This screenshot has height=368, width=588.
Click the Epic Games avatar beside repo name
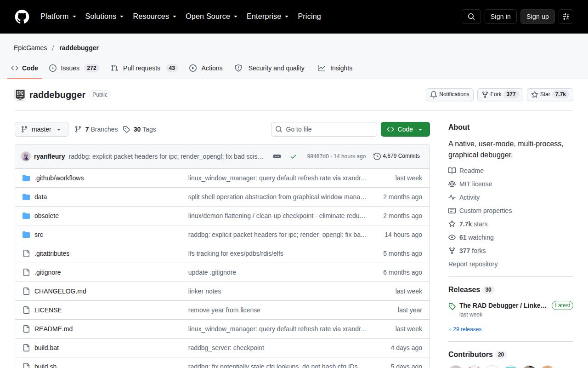[x=20, y=95]
